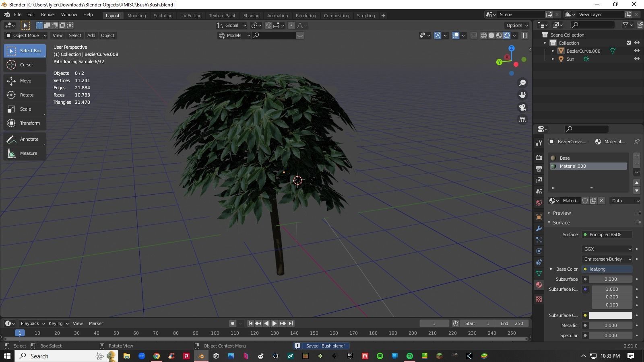Open Object Constraint properties tab

(x=539, y=262)
